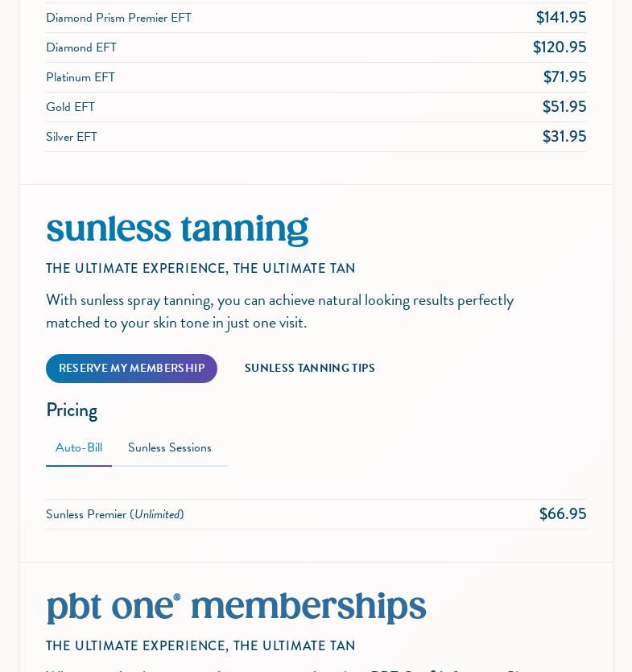
Task: Click the $66.95 price
Action: pyautogui.click(x=562, y=514)
